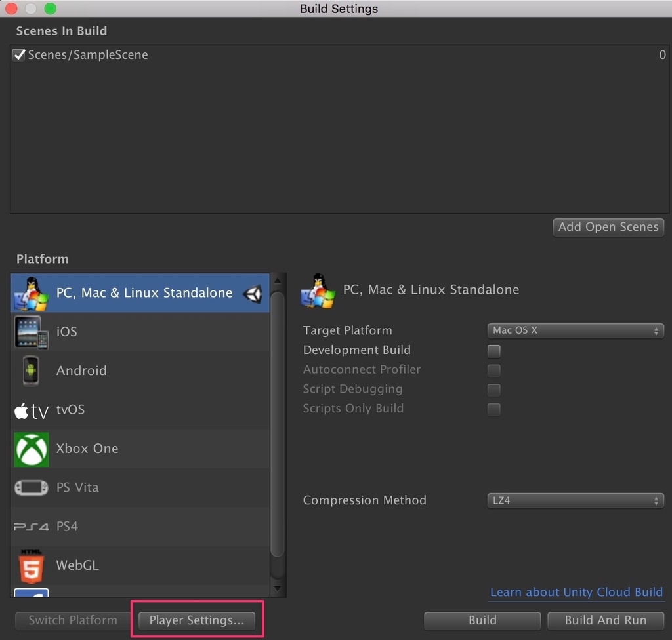Click the Android phone icon

[31, 371]
